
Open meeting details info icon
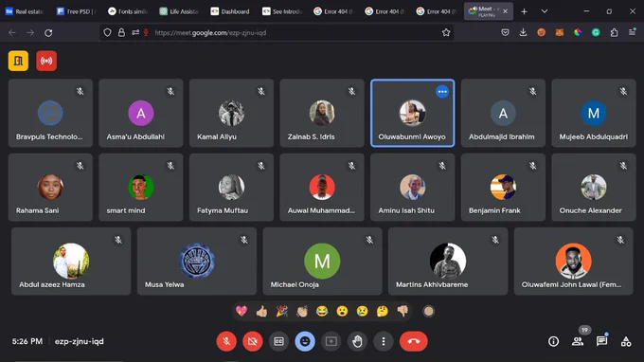click(553, 341)
